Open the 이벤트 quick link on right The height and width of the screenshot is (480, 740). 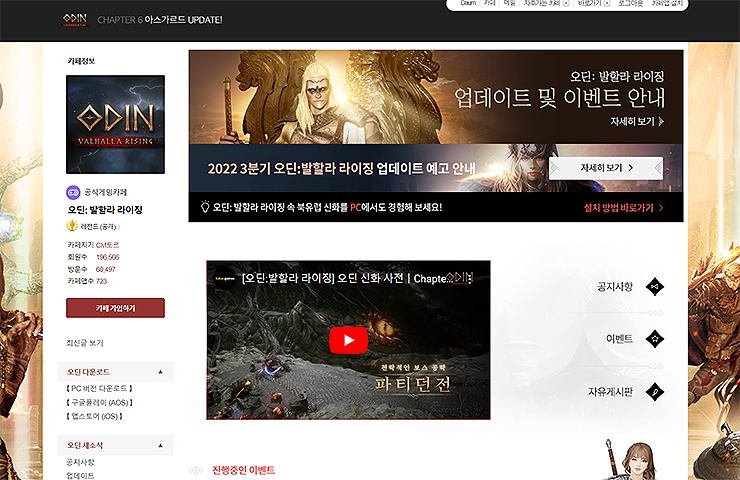click(x=619, y=338)
